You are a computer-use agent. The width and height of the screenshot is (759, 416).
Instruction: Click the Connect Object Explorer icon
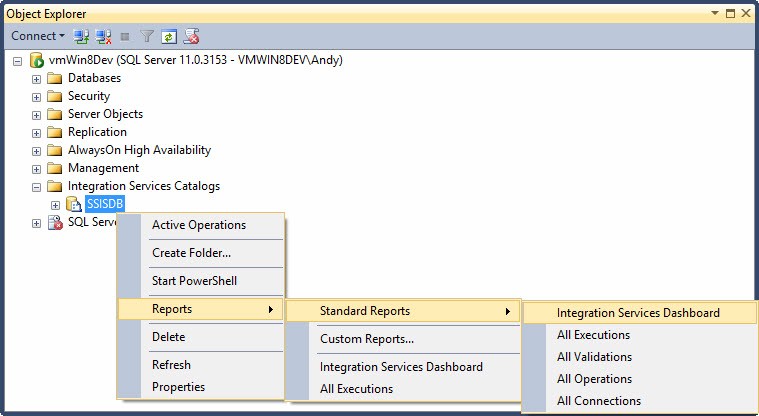click(x=82, y=36)
